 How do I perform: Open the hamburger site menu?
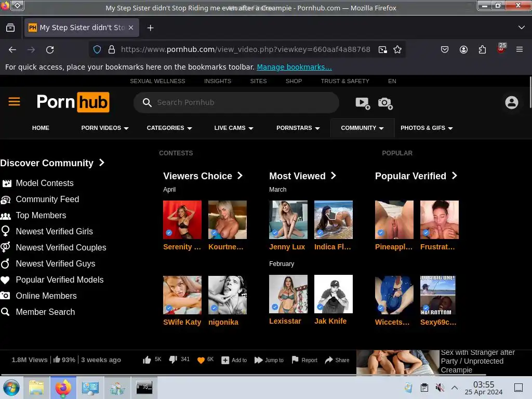(14, 101)
